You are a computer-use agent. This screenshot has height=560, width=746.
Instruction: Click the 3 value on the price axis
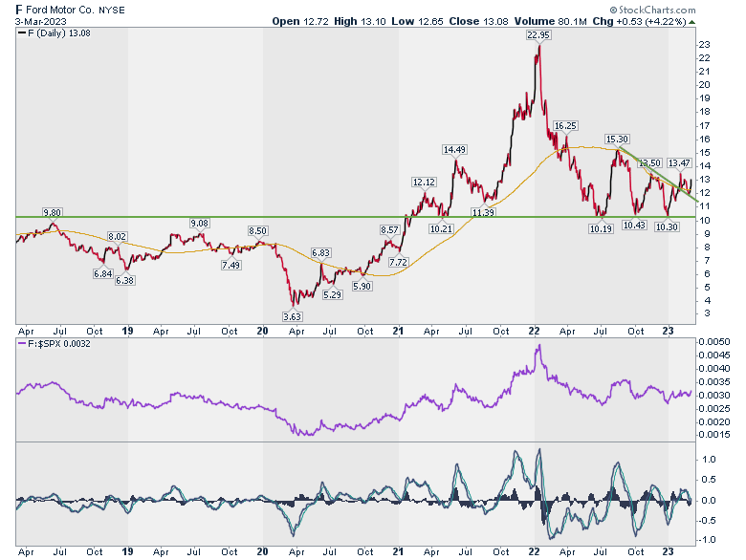point(707,313)
